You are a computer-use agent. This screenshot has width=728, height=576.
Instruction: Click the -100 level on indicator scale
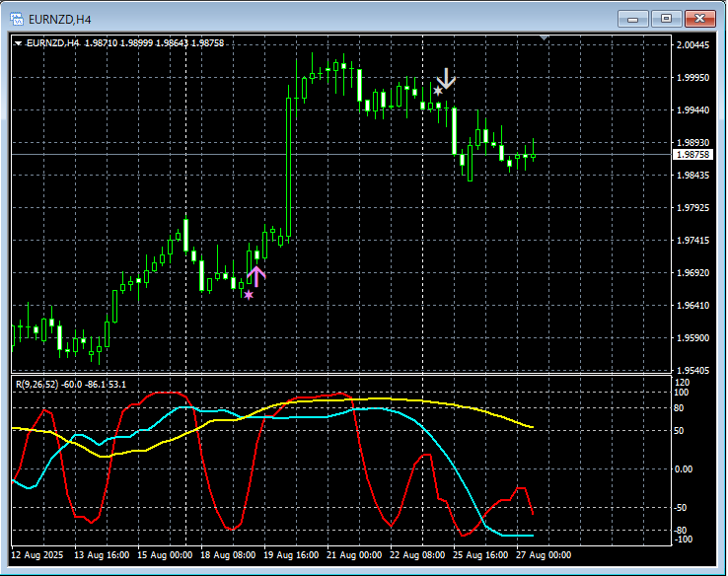685,540
